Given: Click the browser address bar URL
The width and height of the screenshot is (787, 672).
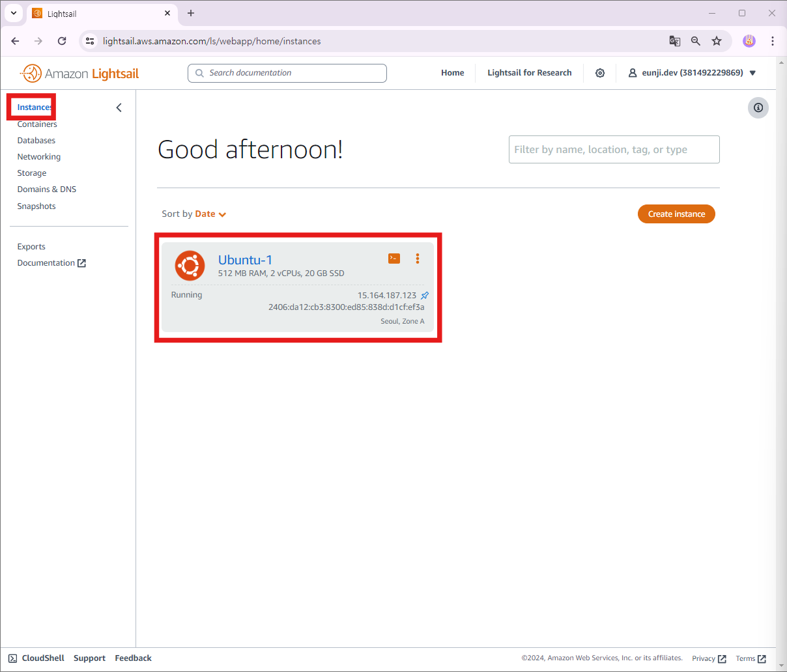Looking at the screenshot, I should (x=212, y=41).
